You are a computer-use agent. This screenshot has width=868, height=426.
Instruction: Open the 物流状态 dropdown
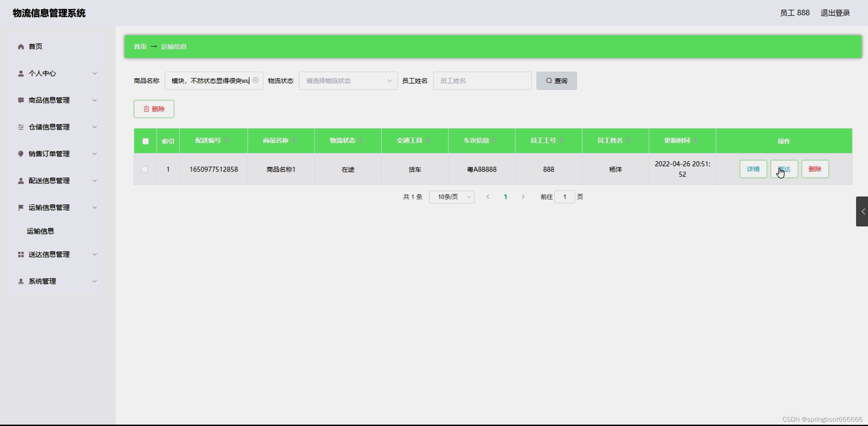[348, 81]
